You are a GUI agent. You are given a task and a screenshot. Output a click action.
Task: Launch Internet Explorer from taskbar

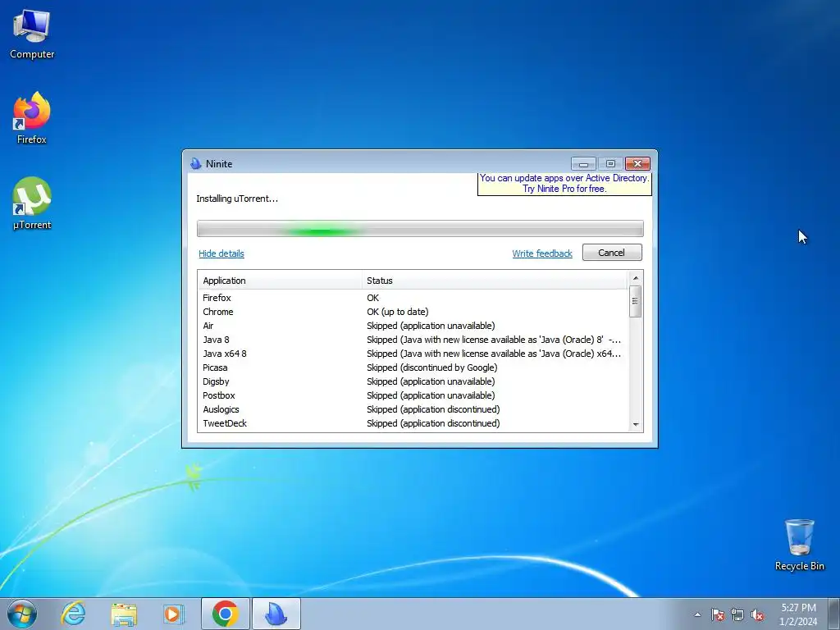tap(73, 614)
